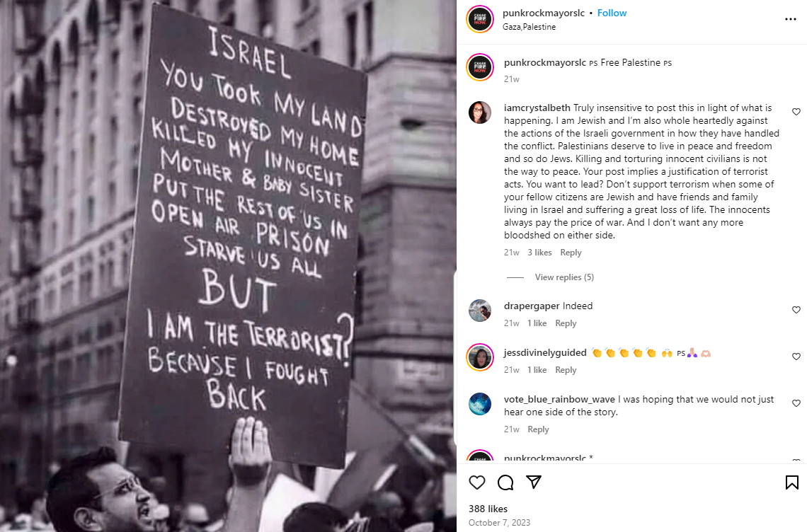807x532 pixels.
Task: Share post via paper plane icon
Action: click(534, 482)
